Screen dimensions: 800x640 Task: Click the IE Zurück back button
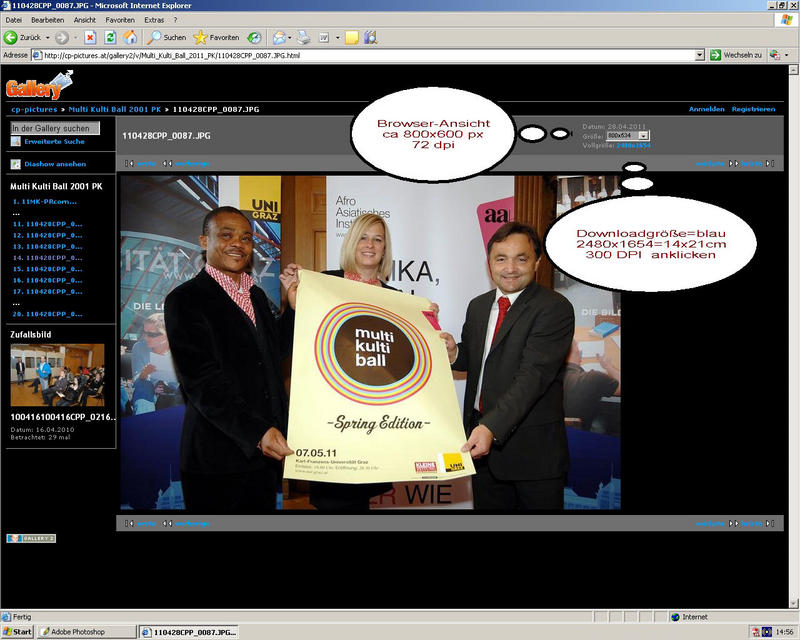pyautogui.click(x=22, y=37)
